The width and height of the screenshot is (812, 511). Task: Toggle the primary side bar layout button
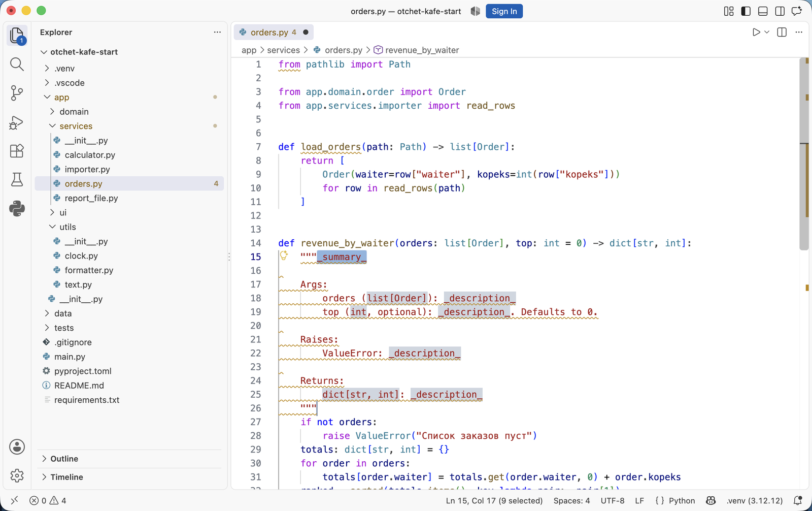click(x=746, y=11)
